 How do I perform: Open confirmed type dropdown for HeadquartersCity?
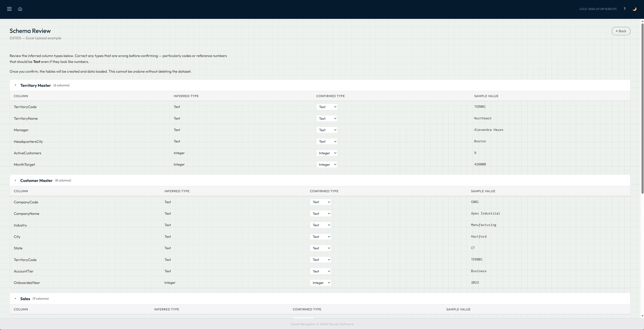[x=327, y=141]
